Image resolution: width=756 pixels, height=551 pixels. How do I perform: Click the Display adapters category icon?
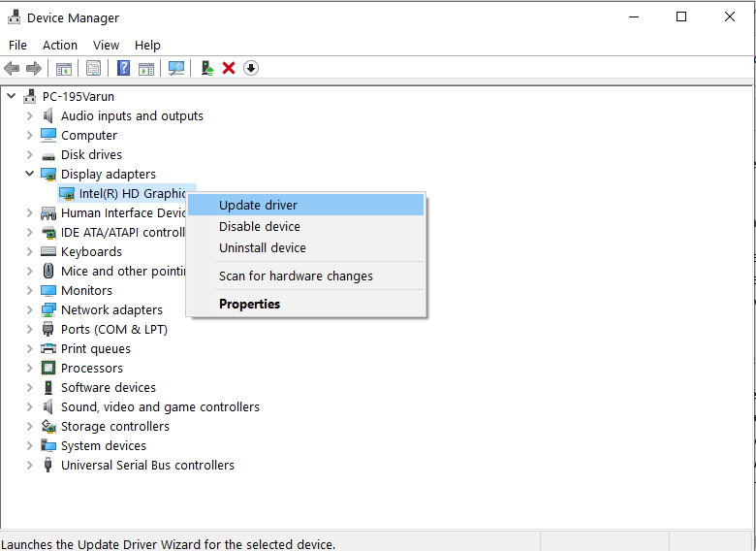click(48, 175)
